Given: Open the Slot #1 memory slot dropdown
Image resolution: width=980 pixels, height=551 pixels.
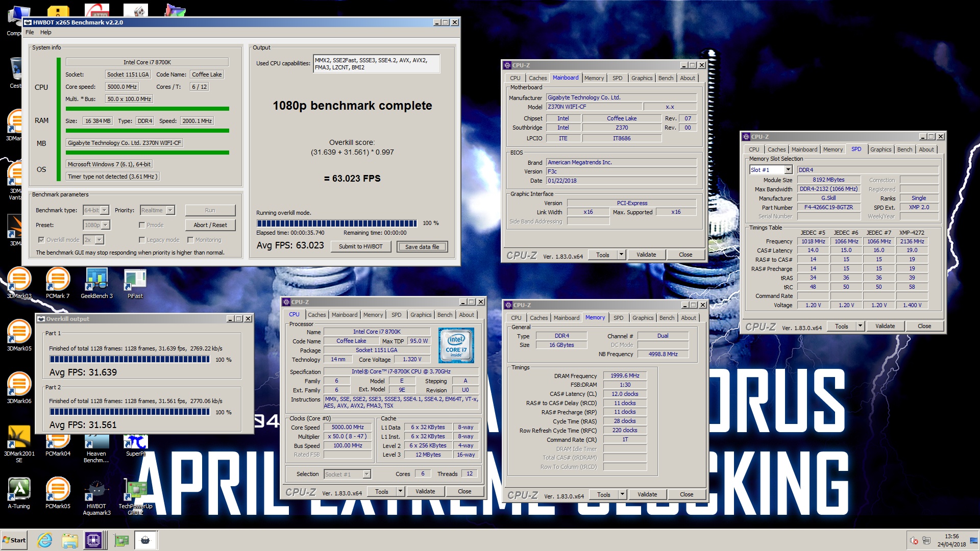Looking at the screenshot, I should coord(771,170).
